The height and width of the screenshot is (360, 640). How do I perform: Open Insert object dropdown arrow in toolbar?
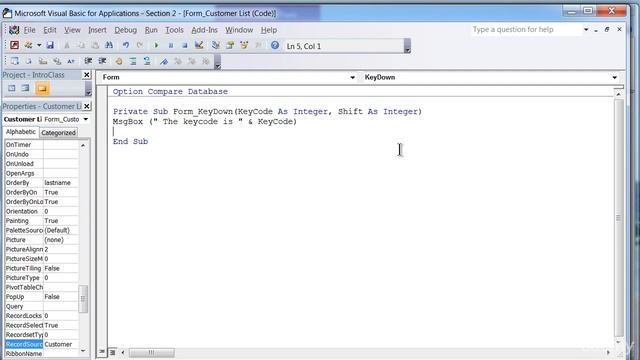[x=39, y=45]
